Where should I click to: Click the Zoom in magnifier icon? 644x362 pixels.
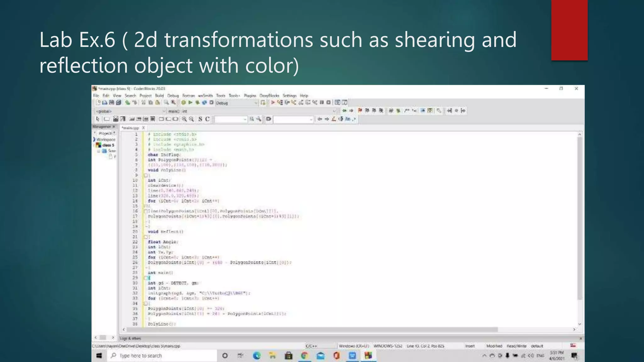[x=184, y=119]
